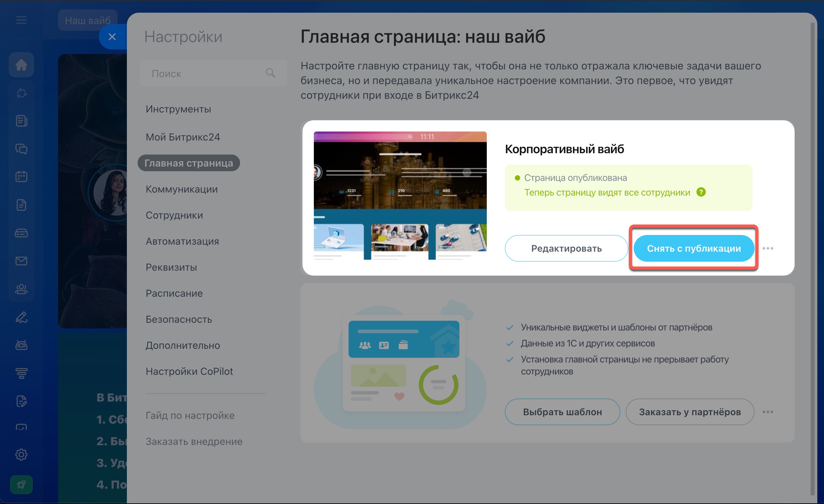Open the mail envelope icon in the sidebar

(21, 261)
